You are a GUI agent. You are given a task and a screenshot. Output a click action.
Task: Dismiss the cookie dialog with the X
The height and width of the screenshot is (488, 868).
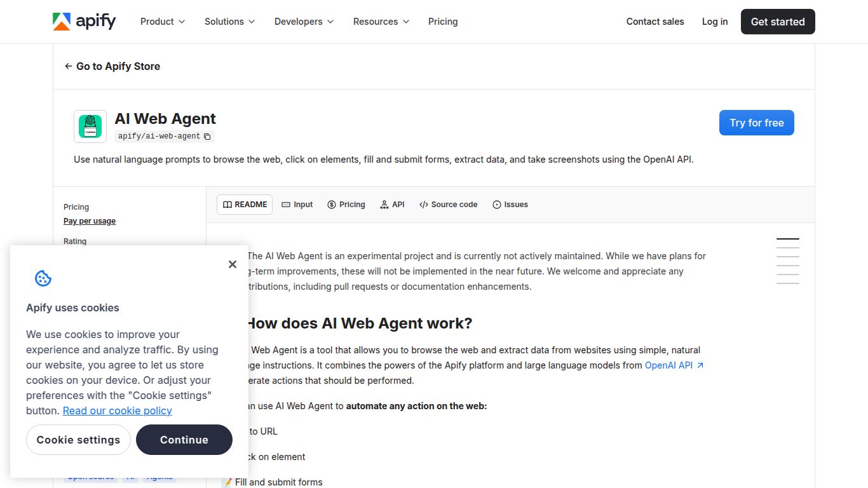(233, 264)
